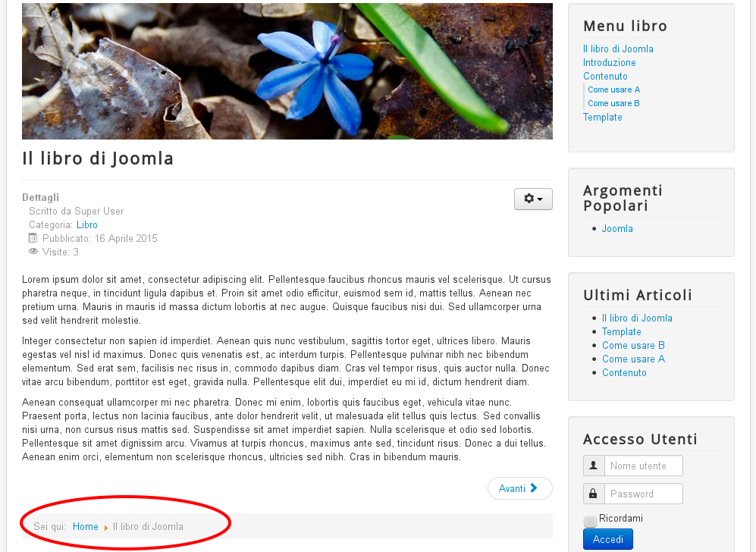Go to Home in breadcrumbs
Image resolution: width=756 pixels, height=552 pixels.
86,526
